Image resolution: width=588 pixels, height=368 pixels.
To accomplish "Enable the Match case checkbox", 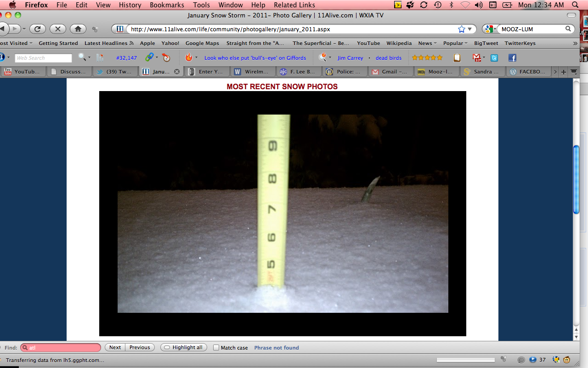I will tap(216, 348).
